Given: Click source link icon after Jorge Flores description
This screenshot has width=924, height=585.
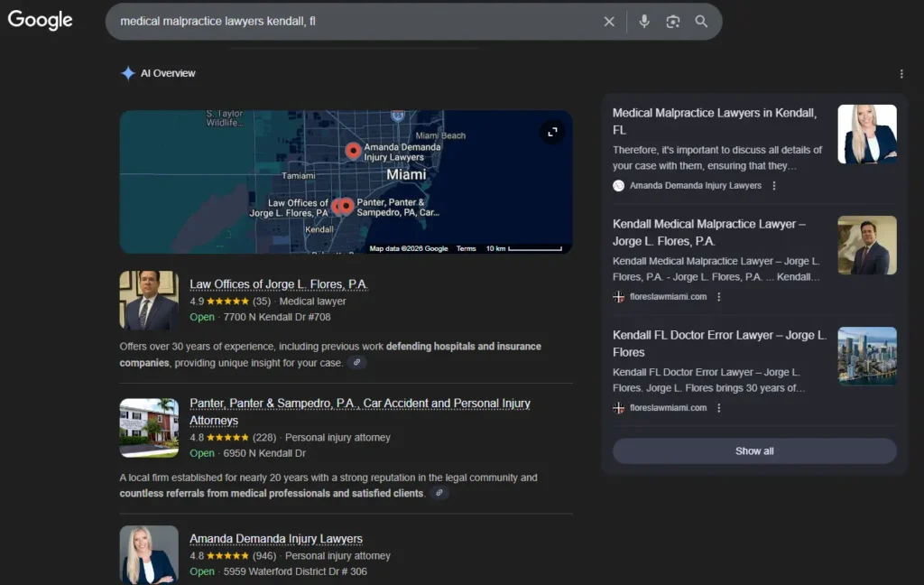Looking at the screenshot, I should (357, 363).
